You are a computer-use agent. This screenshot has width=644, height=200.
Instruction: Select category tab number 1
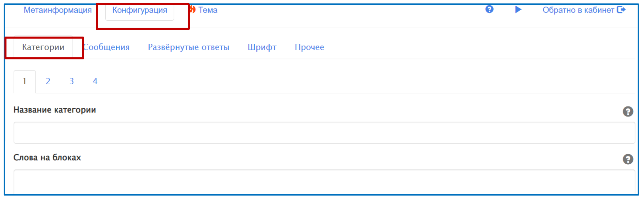click(25, 81)
